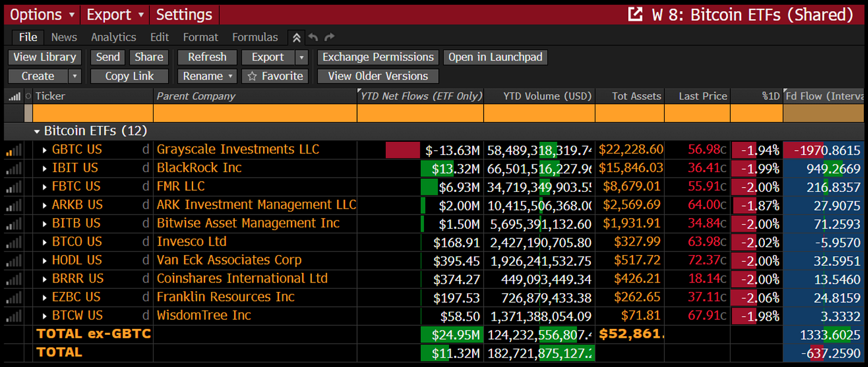
Task: Click GBTC's $-13.63M net flows cell
Action: 420,150
